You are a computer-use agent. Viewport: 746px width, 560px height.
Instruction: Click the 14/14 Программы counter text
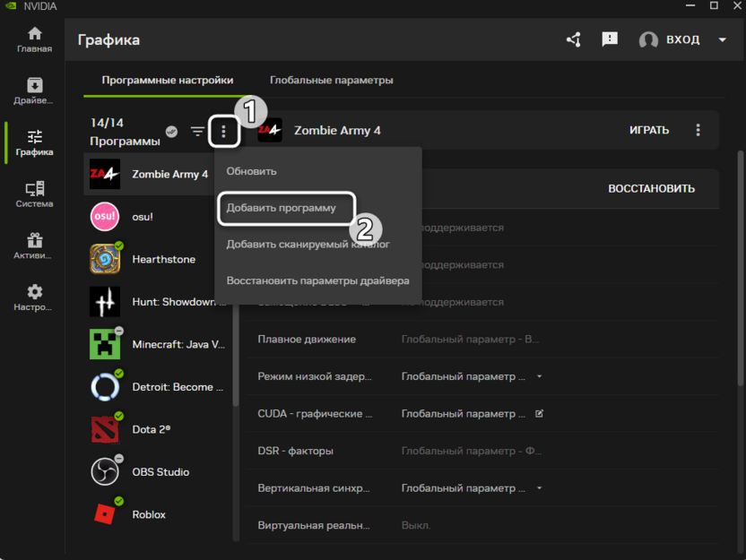click(x=125, y=132)
